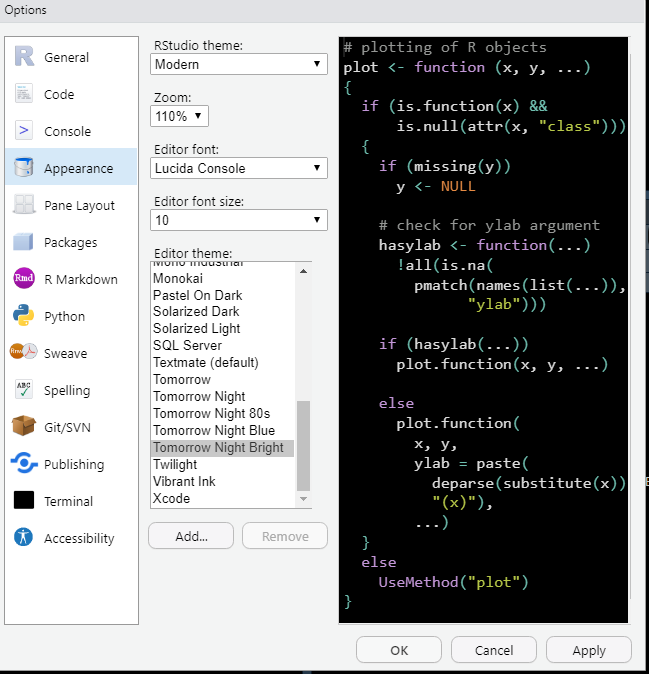Go to Console options section
This screenshot has width=649, height=674.
tap(71, 131)
